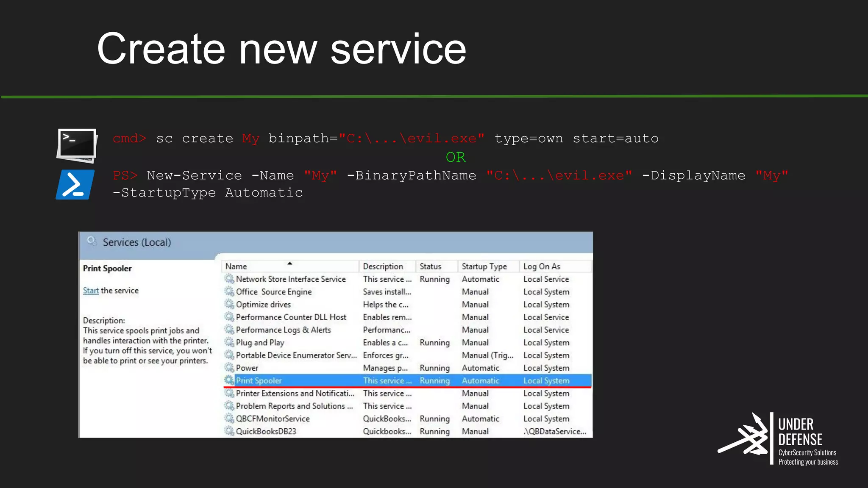Click the Services (Local) title text
Screen dimensions: 868x488
pos(137,242)
